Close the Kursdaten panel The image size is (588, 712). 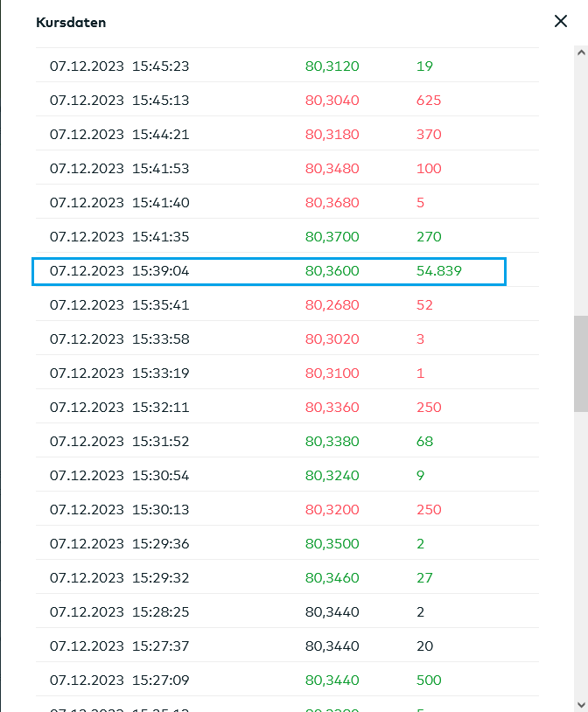pyautogui.click(x=561, y=22)
